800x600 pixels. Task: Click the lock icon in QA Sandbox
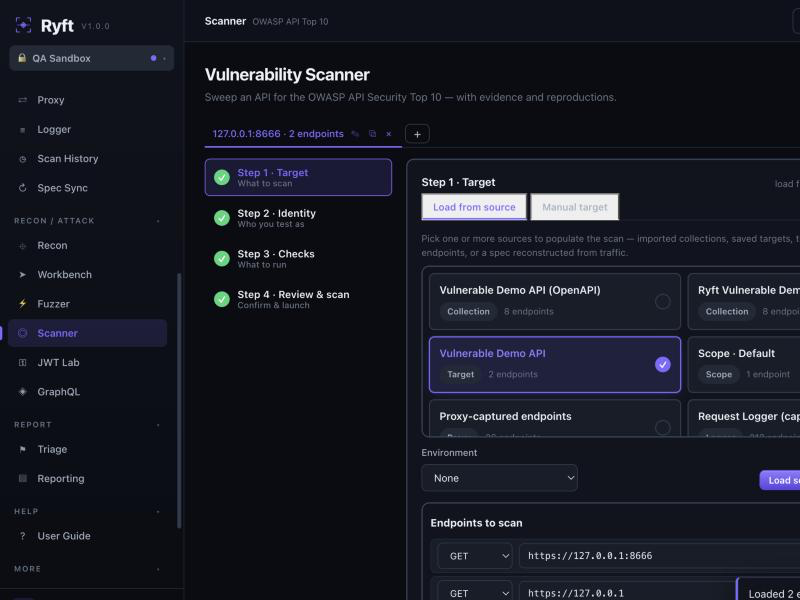click(22, 58)
